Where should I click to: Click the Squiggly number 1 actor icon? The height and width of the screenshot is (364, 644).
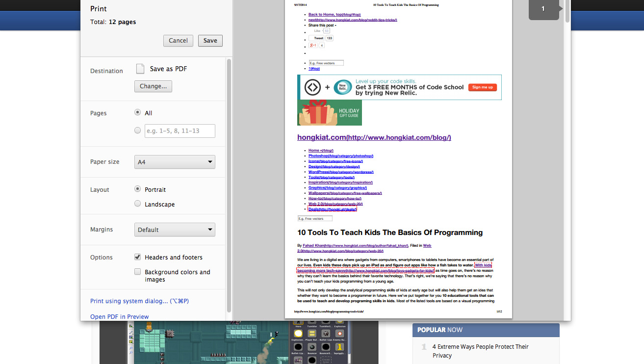[x=339, y=347]
